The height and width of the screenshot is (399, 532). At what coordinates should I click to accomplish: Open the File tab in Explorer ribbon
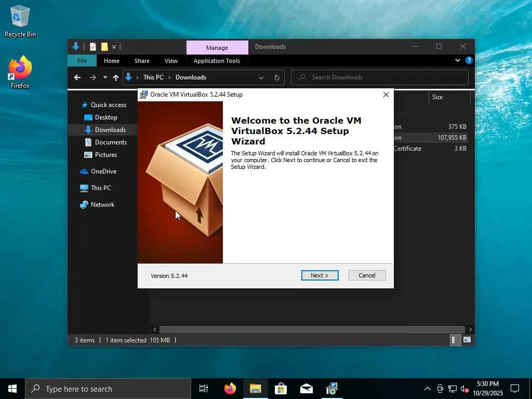82,61
